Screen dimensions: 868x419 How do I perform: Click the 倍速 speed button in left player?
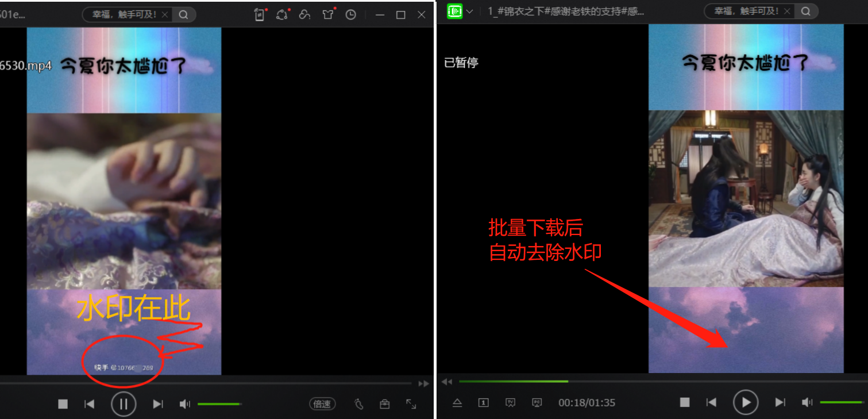pyautogui.click(x=322, y=404)
